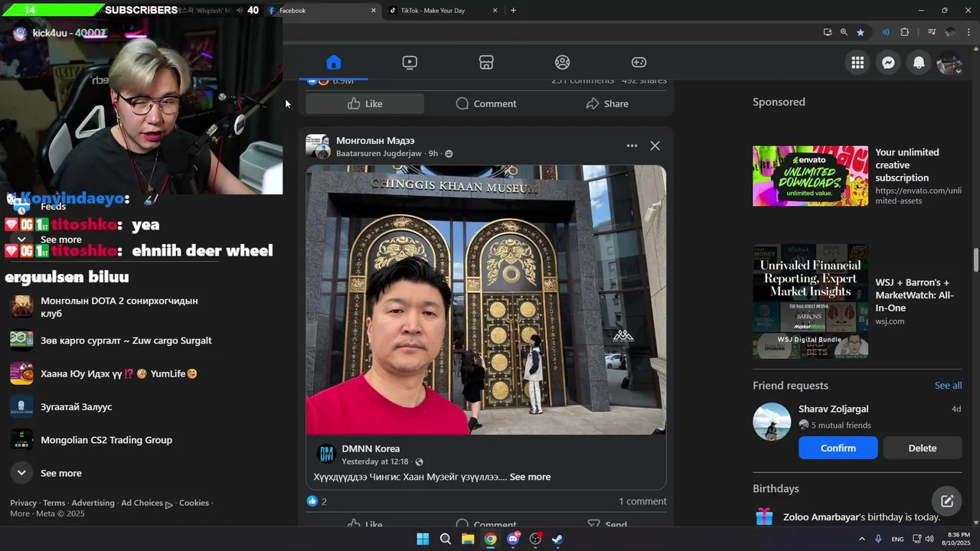Open Sharav Zoljargal's profile picture

pos(772,422)
